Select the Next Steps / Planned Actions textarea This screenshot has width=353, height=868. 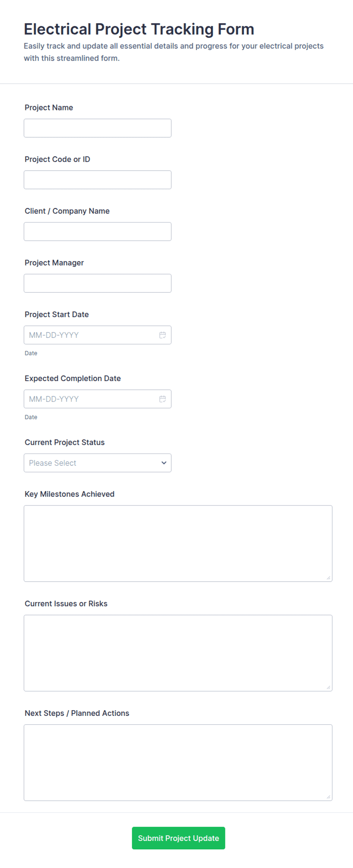tap(178, 763)
